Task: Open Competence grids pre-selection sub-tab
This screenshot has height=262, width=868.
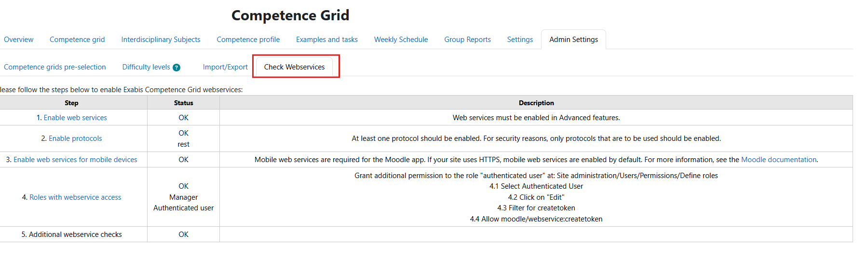Action: (55, 67)
